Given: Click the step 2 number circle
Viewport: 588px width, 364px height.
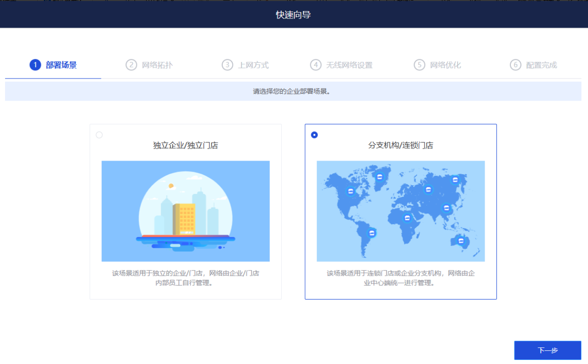Looking at the screenshot, I should tap(131, 65).
